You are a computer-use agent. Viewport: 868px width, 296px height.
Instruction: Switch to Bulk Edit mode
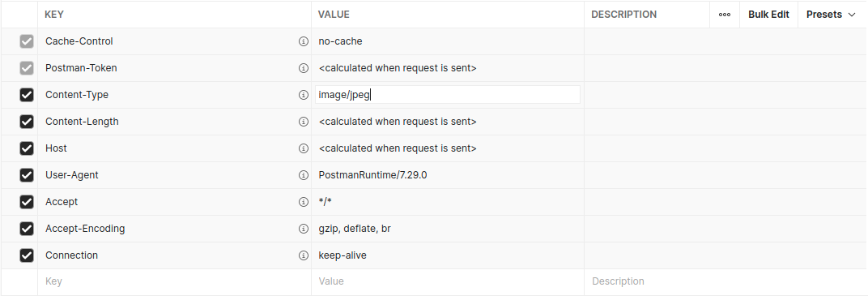point(768,15)
